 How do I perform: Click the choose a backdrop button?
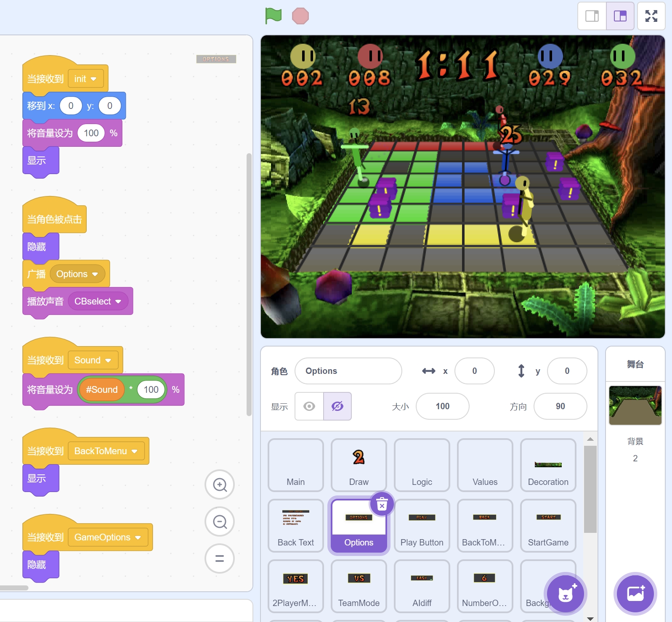pos(635,593)
